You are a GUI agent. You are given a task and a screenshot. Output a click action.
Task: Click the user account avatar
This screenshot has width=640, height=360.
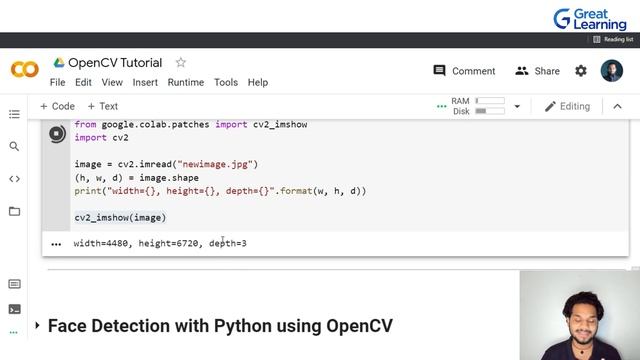[x=611, y=71]
